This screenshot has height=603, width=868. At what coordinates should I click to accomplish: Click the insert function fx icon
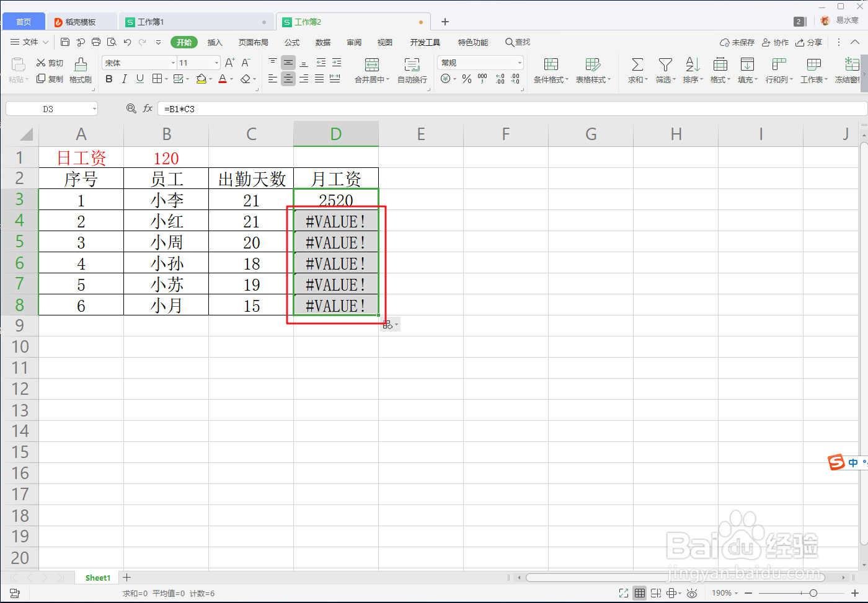(148, 108)
